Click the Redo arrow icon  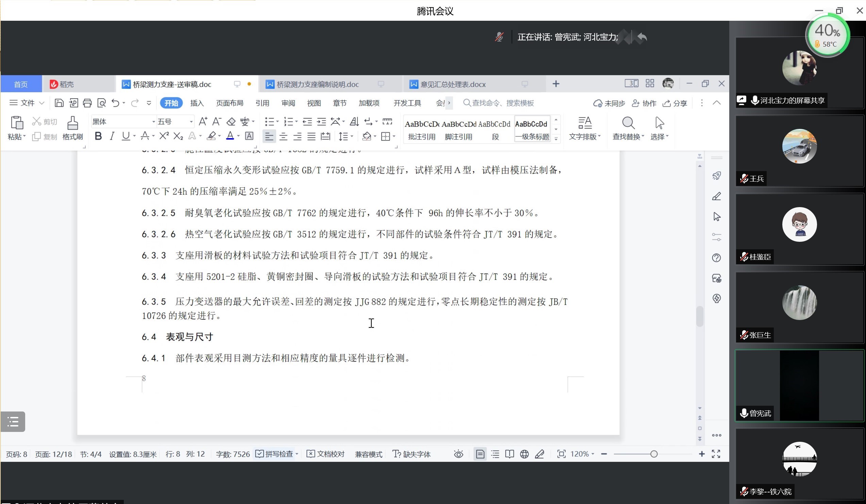click(135, 103)
